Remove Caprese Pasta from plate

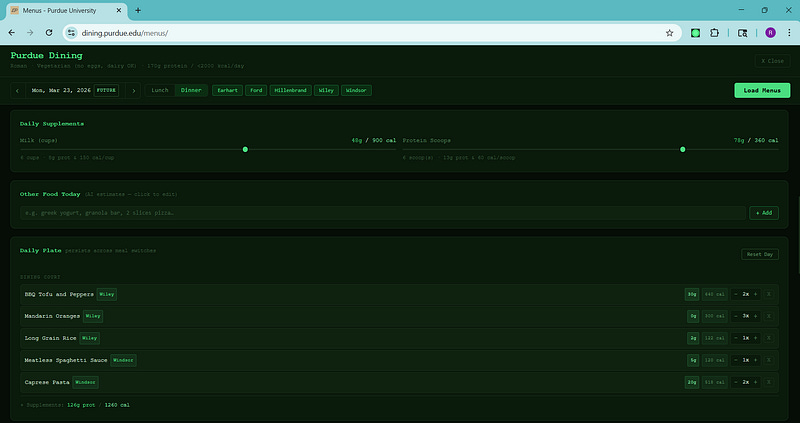[769, 382]
